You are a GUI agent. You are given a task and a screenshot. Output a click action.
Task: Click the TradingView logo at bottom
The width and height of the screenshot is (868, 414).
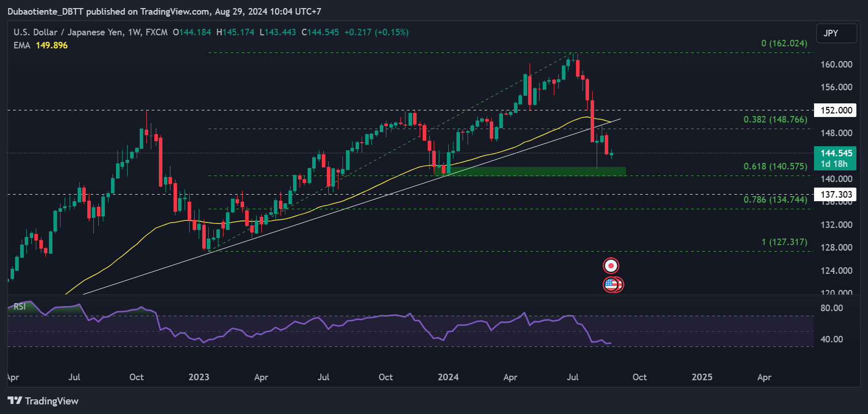43,401
